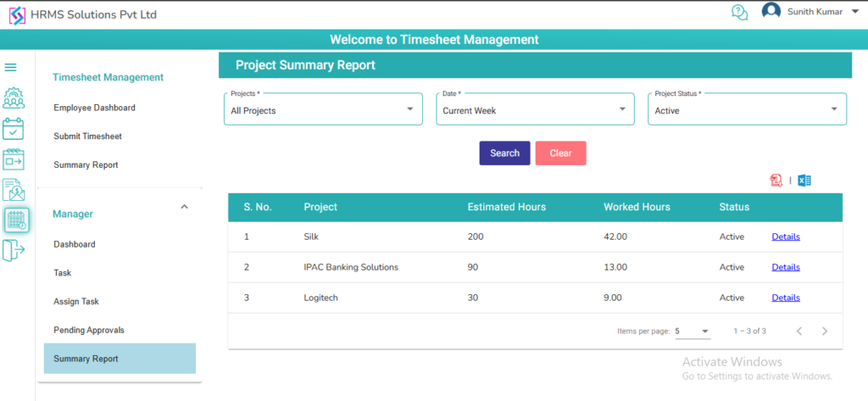The image size is (868, 401).
Task: Click worked hours value 9.00
Action: coord(613,298)
